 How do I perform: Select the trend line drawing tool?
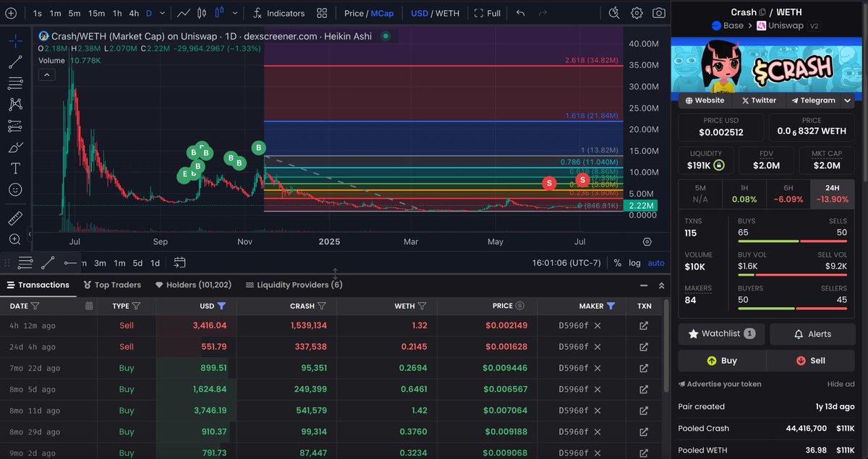click(15, 62)
